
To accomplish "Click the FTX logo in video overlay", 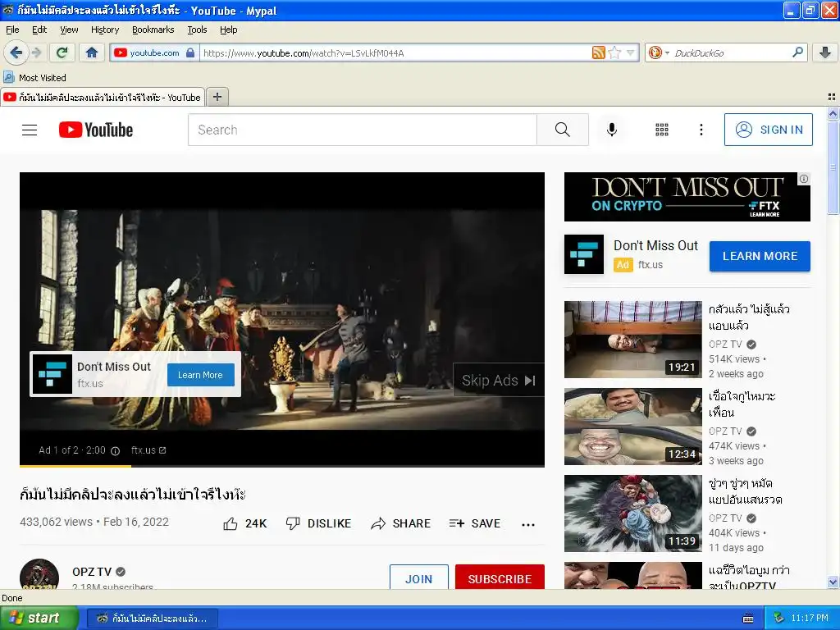I will point(52,374).
